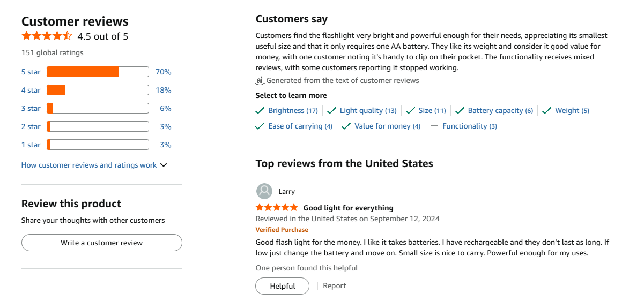Report Larry's review

pyautogui.click(x=335, y=286)
